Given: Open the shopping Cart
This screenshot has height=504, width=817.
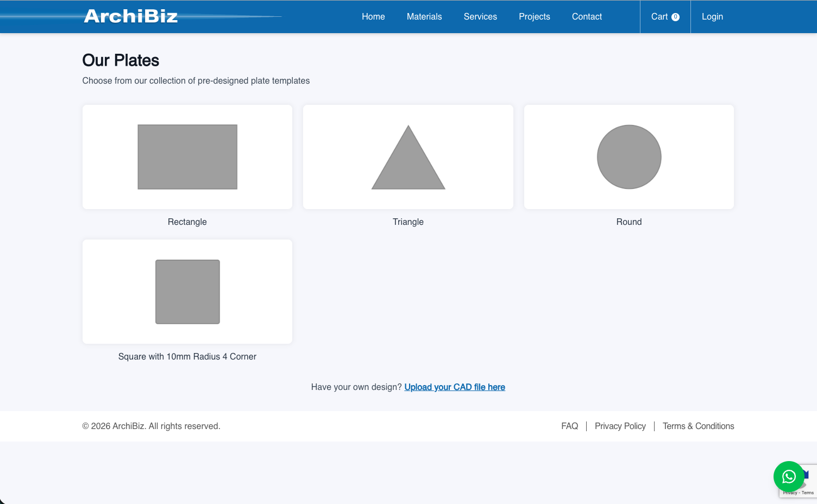Looking at the screenshot, I should (659, 16).
